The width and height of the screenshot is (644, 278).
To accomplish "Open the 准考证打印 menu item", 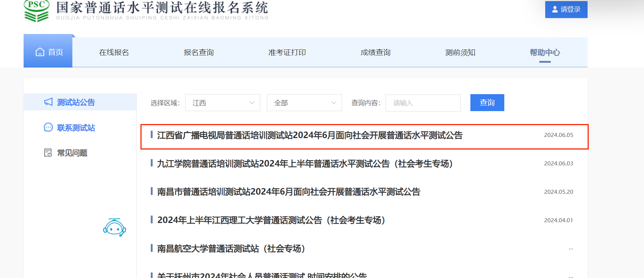I will pyautogui.click(x=287, y=52).
